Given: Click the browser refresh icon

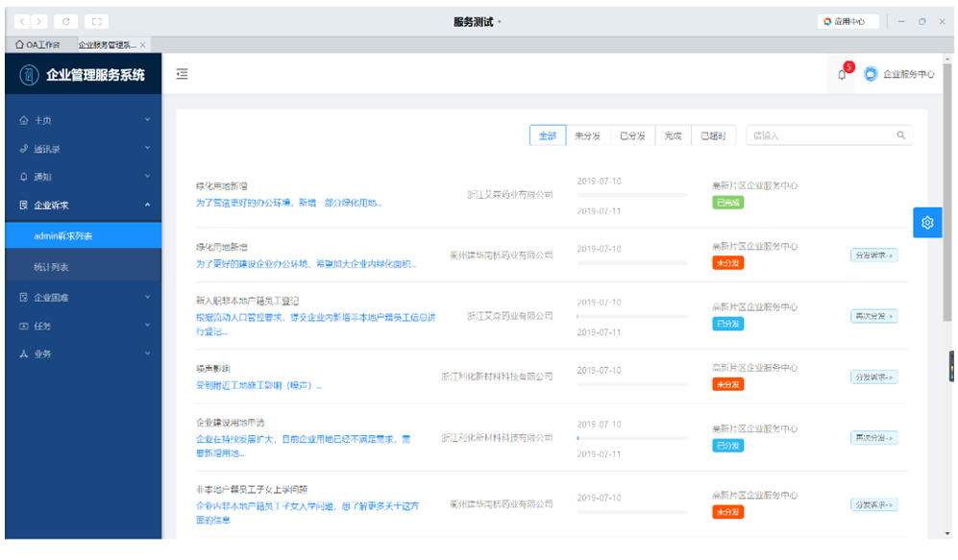Looking at the screenshot, I should (x=66, y=21).
